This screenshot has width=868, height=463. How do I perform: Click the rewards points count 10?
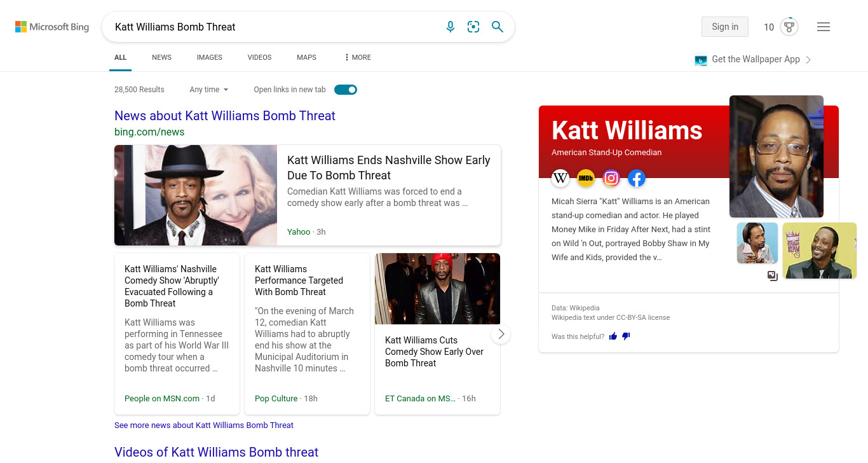tap(769, 27)
